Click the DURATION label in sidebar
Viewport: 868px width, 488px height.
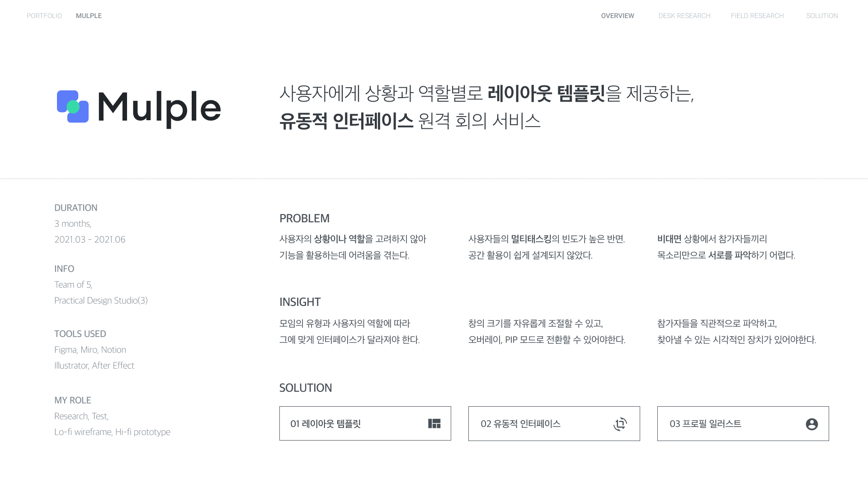coord(76,208)
